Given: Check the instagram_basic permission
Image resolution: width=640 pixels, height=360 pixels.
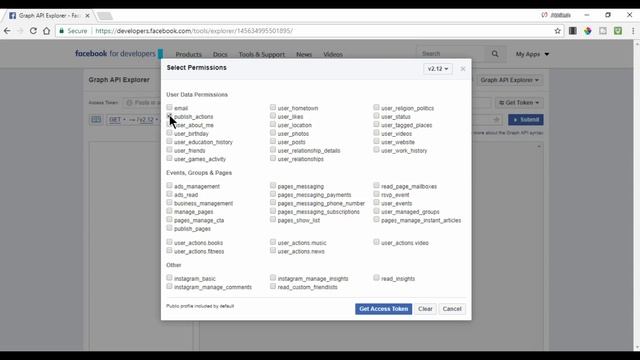Looking at the screenshot, I should pos(169,278).
